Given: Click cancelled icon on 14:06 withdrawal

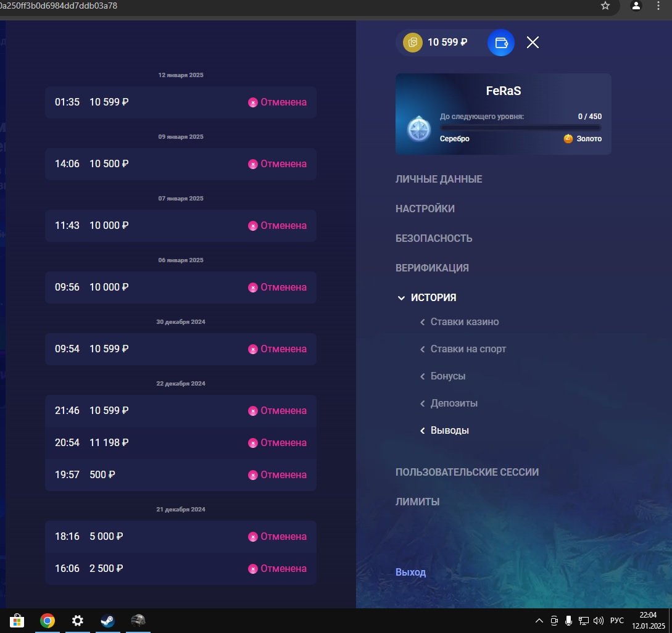Looking at the screenshot, I should tap(253, 164).
